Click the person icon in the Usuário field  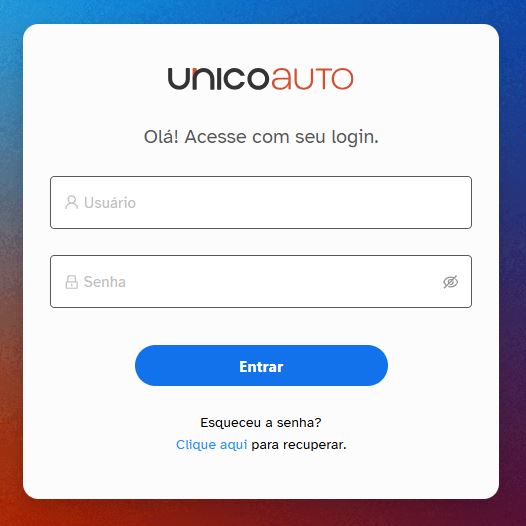(x=71, y=202)
